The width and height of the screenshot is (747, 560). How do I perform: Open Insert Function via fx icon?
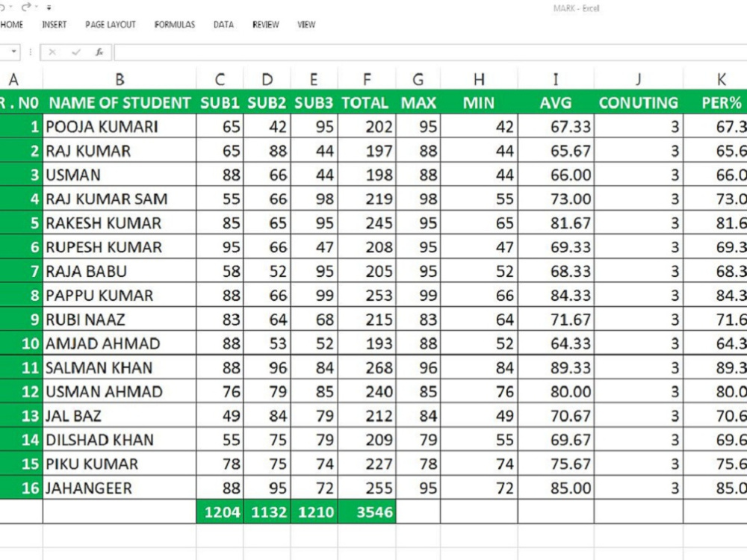coord(99,52)
